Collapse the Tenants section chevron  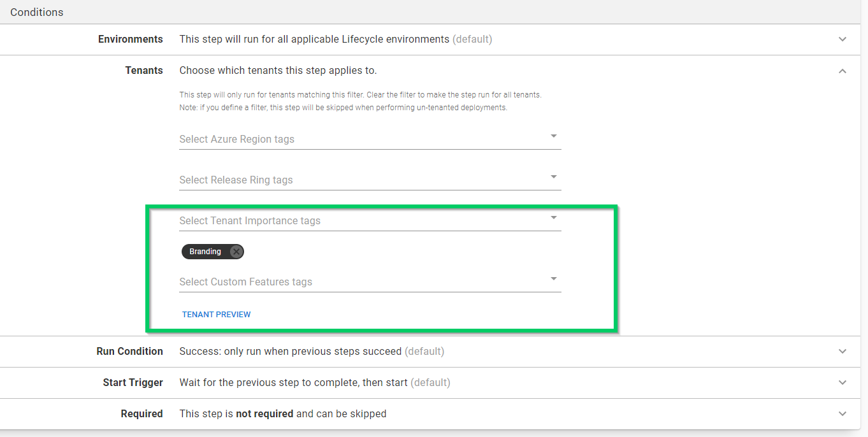(843, 71)
